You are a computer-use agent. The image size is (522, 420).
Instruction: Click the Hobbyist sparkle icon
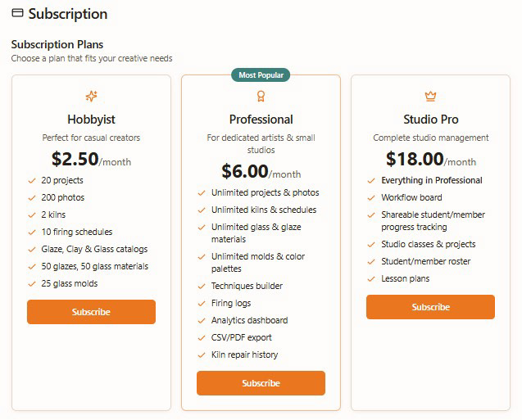click(91, 97)
